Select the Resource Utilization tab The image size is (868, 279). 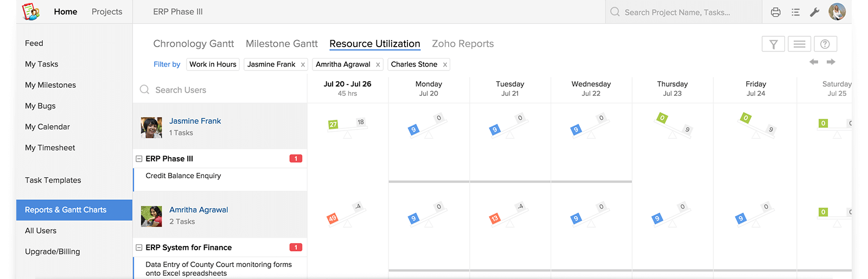tap(375, 44)
